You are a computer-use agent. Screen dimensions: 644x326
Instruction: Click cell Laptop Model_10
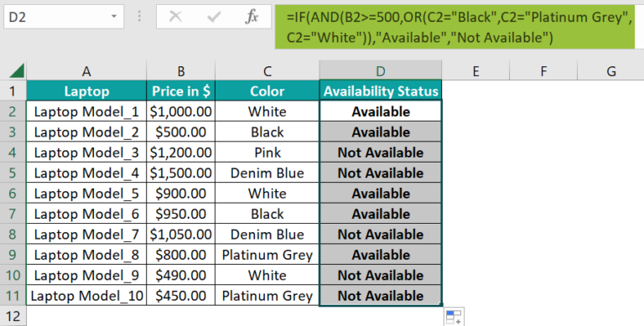(x=86, y=296)
